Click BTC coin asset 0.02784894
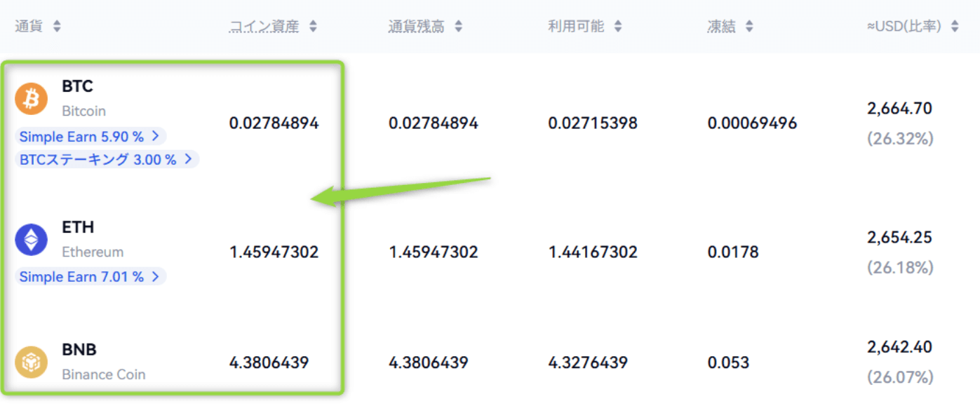 (274, 123)
